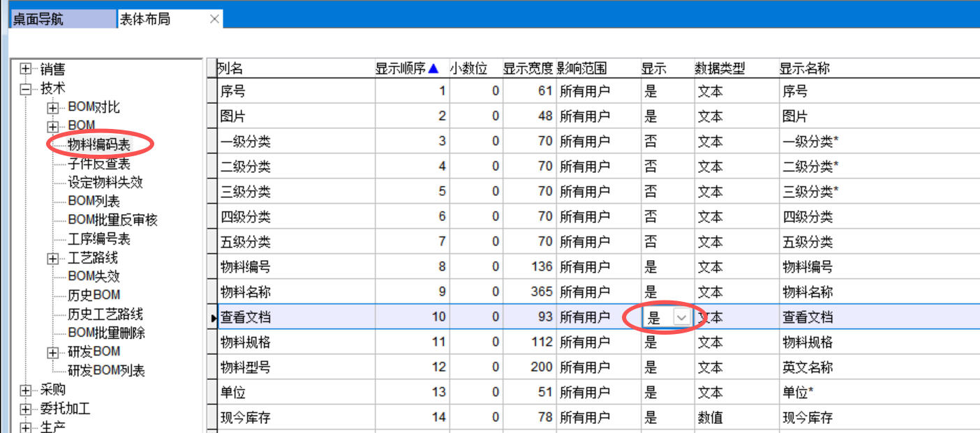This screenshot has height=433, width=980.
Task: Open BOM批量反审核 tree item
Action: [112, 220]
